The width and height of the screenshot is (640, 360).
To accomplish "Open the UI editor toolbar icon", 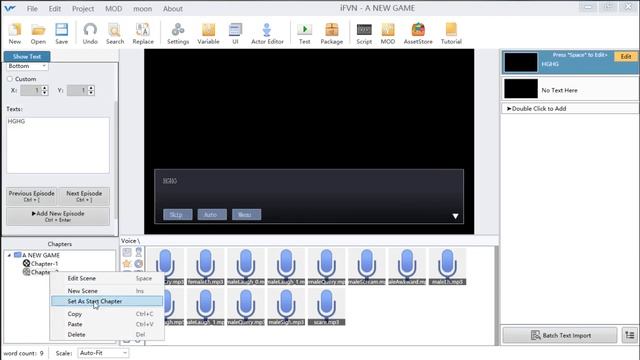I will tap(235, 33).
